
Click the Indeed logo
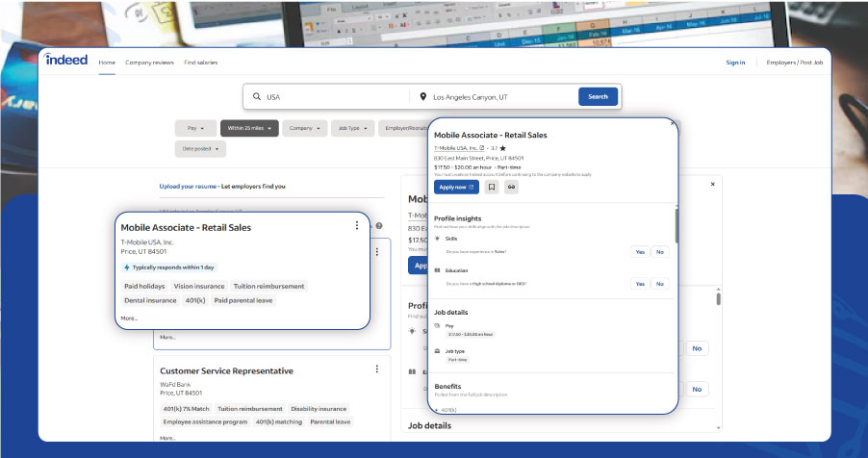tap(66, 61)
